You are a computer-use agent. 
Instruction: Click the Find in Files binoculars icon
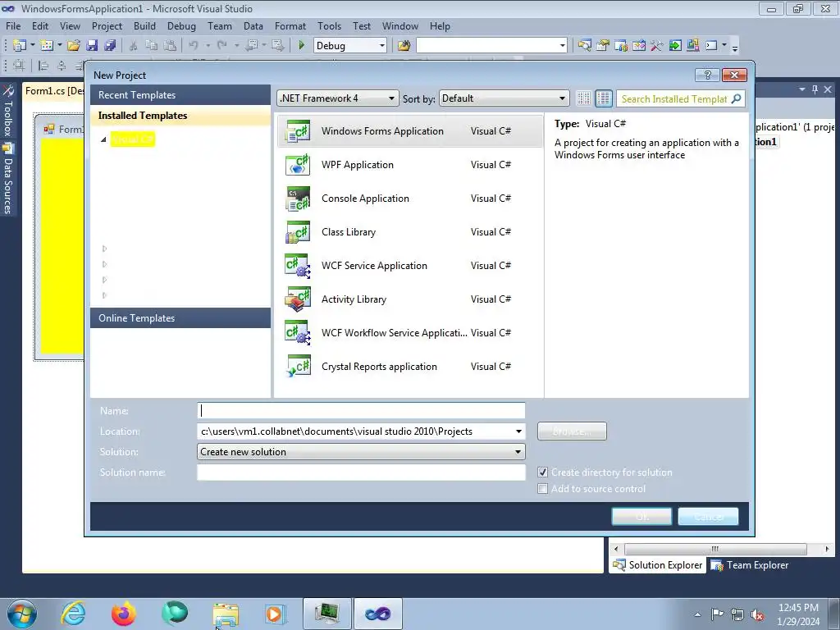[x=404, y=46]
